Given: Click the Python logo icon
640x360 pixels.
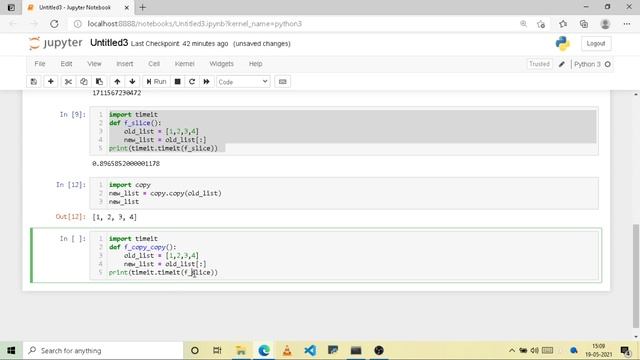Looking at the screenshot, I should (x=562, y=43).
